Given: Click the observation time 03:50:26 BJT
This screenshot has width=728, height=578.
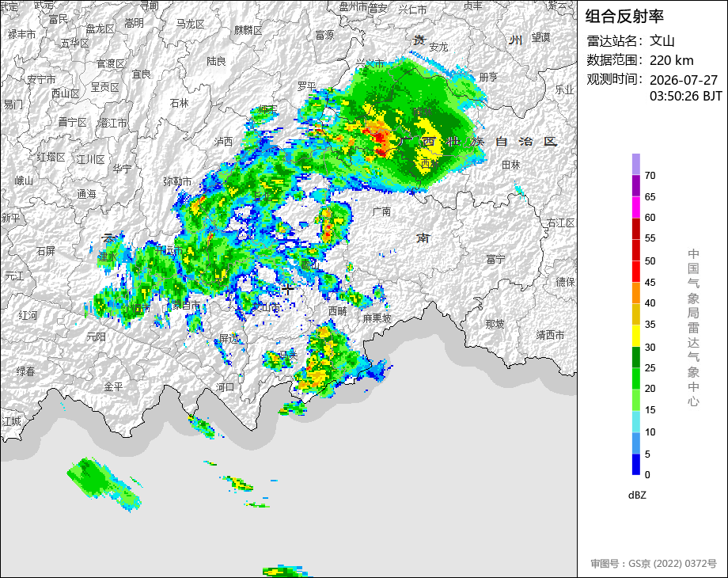Looking at the screenshot, I should [x=686, y=96].
